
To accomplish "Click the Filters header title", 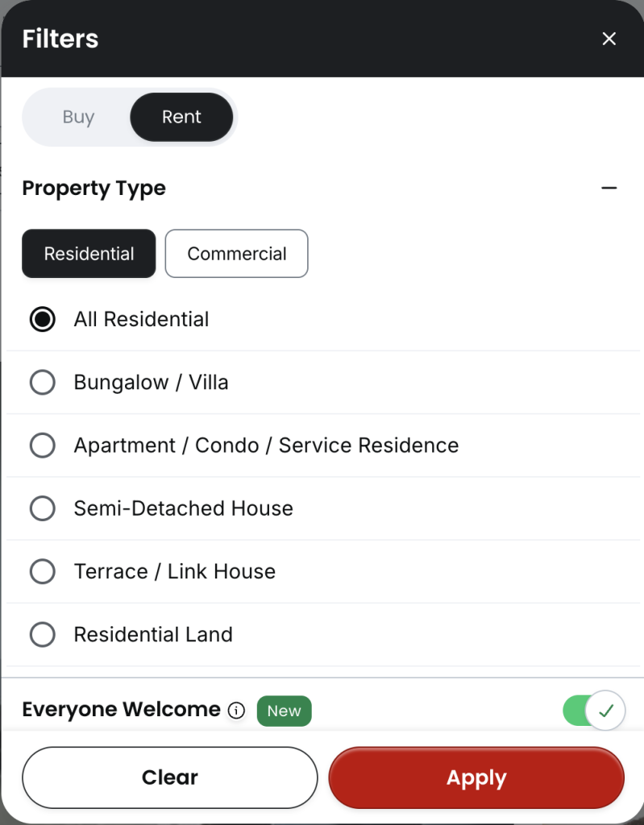I will [60, 39].
